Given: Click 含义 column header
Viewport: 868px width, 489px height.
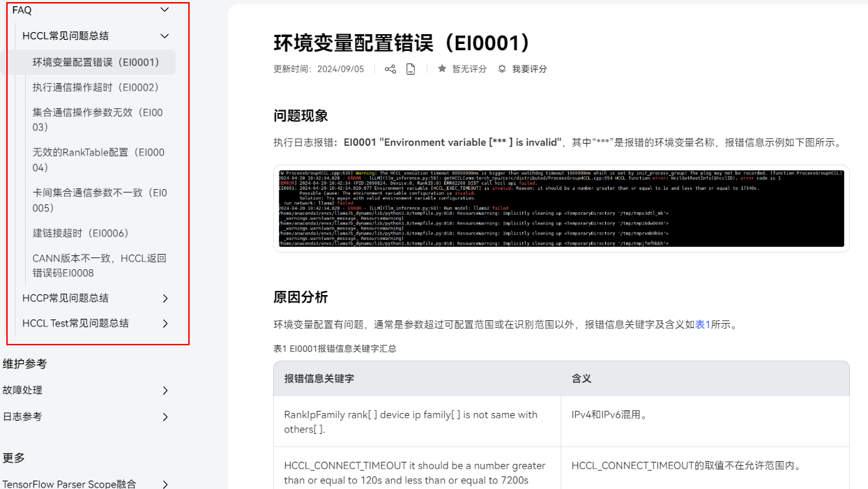Looking at the screenshot, I should 581,379.
